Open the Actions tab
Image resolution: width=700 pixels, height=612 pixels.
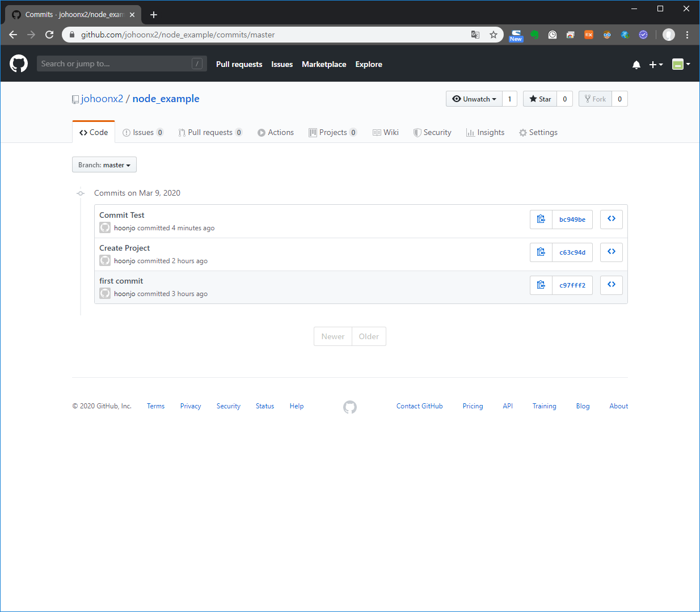click(x=276, y=132)
